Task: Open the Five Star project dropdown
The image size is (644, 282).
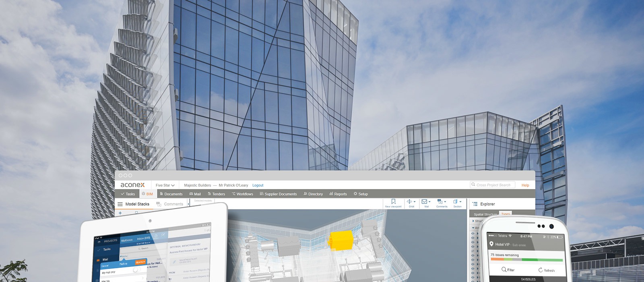Action: pos(165,185)
